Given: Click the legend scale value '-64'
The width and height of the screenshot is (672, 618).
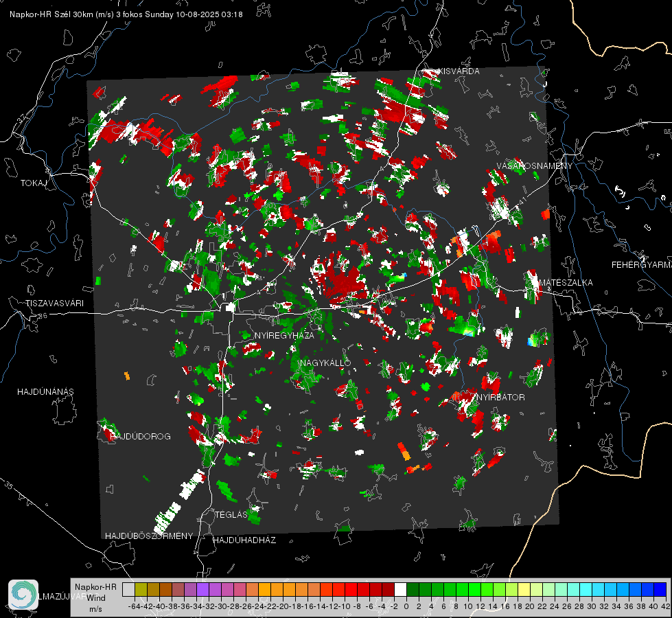Looking at the screenshot, I should 135,606.
